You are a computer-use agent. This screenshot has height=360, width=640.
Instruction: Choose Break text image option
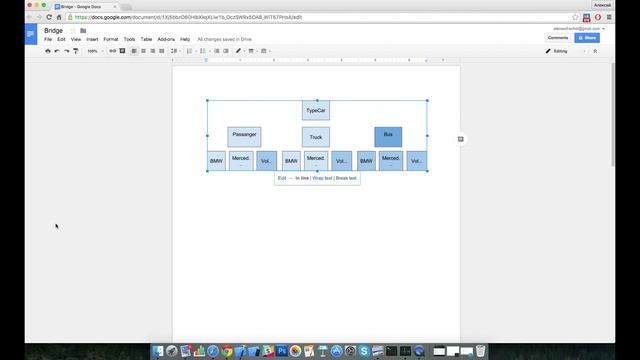tap(346, 178)
